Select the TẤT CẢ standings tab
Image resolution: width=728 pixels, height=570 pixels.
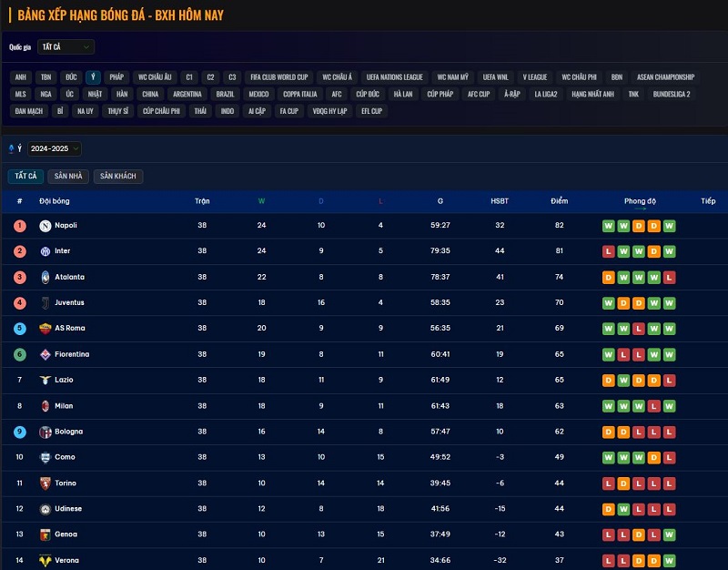click(x=25, y=176)
